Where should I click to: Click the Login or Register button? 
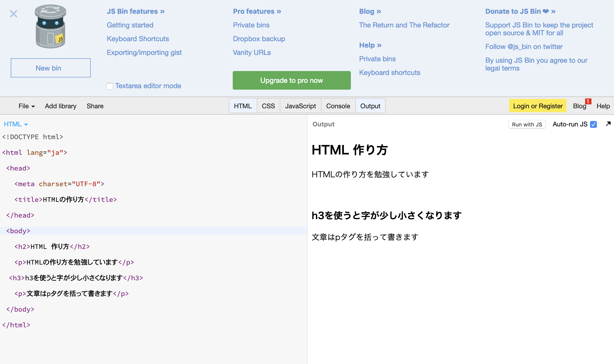[538, 106]
